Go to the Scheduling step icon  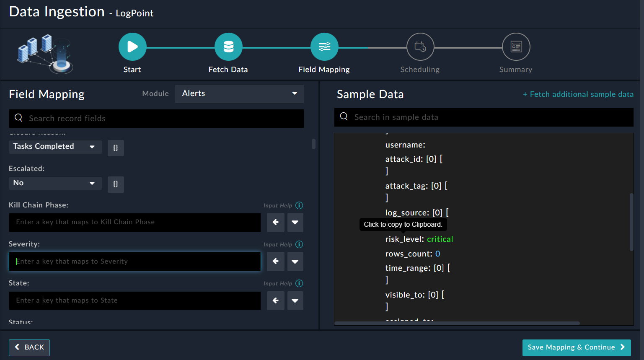(x=420, y=47)
